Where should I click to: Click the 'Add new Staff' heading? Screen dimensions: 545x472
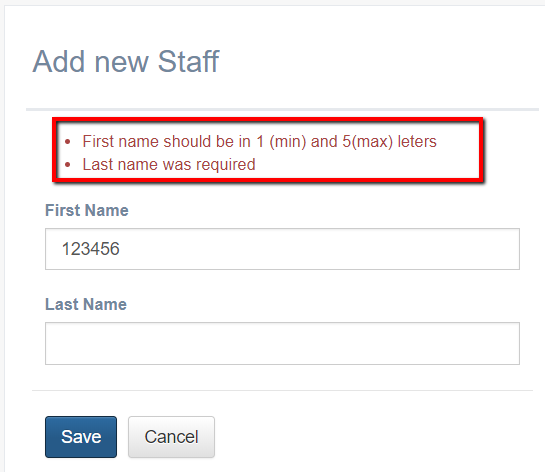[x=126, y=62]
